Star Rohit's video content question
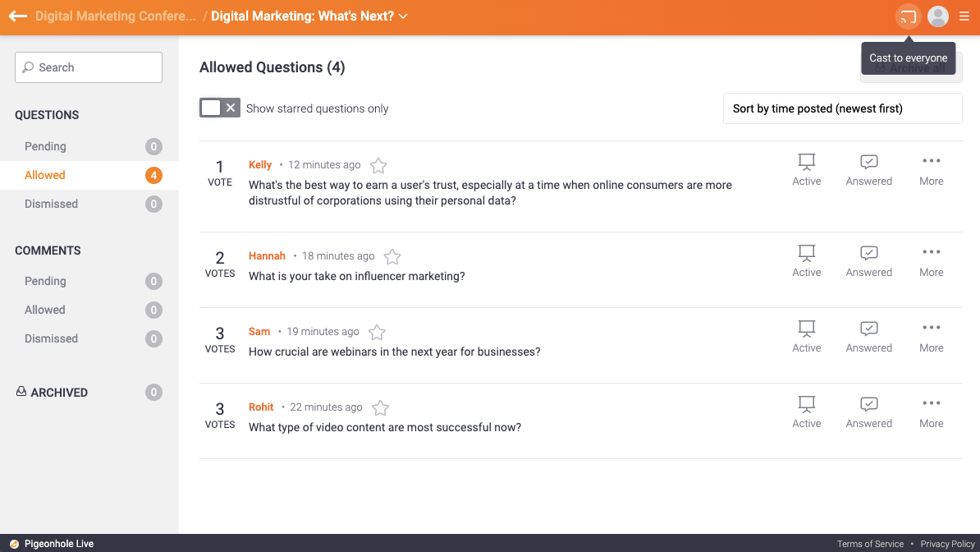Screen dimensions: 980x552 coord(380,408)
